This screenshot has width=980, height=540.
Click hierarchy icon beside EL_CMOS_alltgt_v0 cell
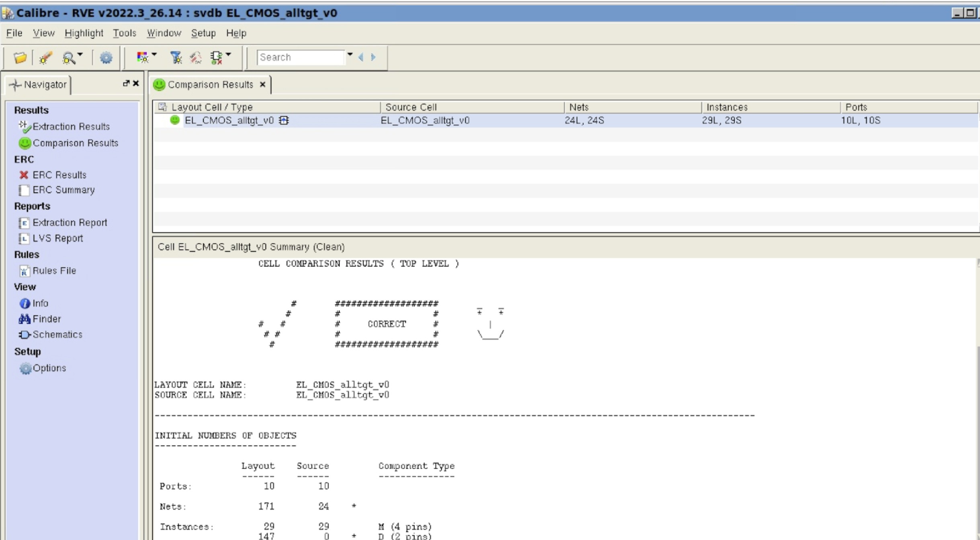284,121
